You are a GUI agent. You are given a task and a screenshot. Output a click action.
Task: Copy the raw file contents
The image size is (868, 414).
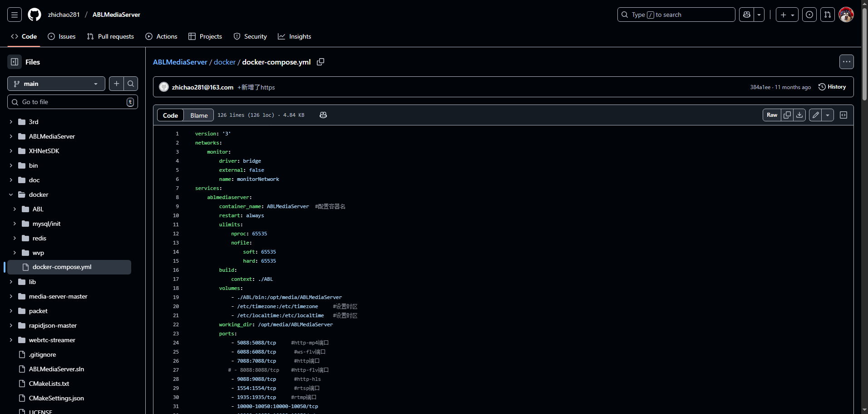[x=787, y=115]
